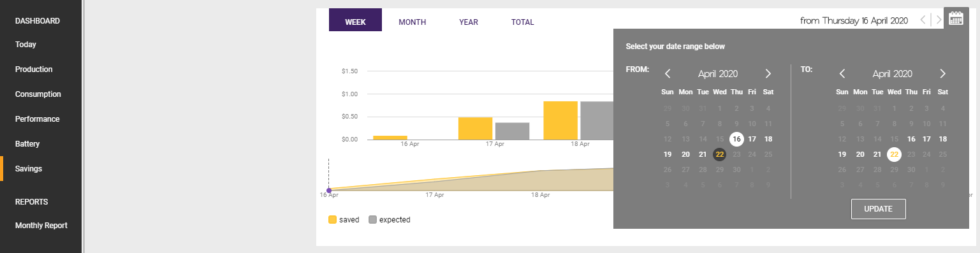Switch to the TOTAL tab
This screenshot has height=253, width=980.
[x=522, y=22]
